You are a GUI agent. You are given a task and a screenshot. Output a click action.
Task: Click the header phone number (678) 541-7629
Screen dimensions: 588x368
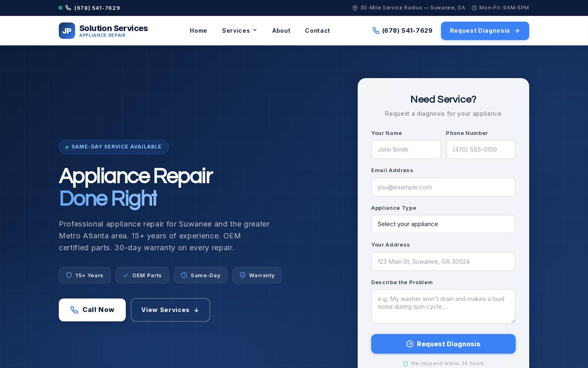407,31
